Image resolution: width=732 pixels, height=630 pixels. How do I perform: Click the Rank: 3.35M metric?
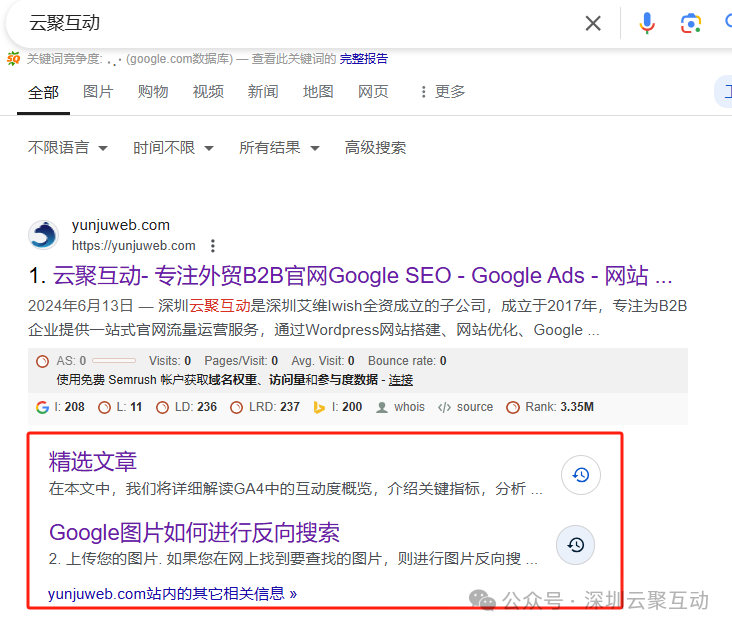[x=550, y=407]
